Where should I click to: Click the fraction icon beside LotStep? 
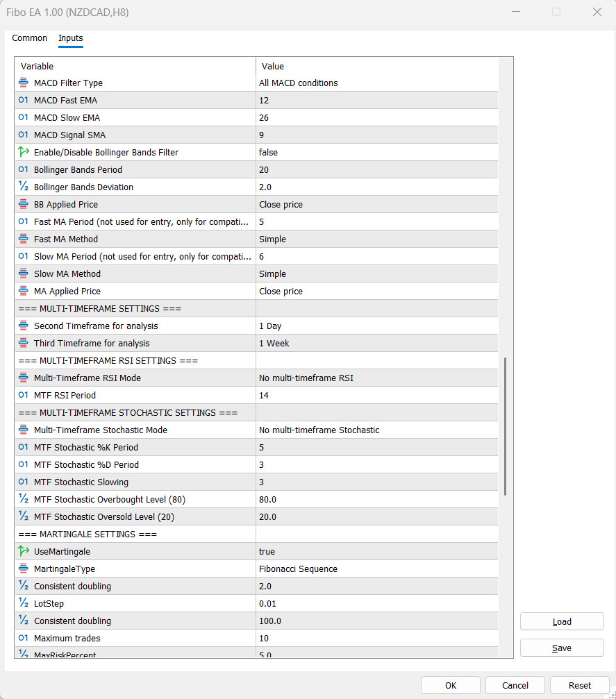(x=23, y=604)
